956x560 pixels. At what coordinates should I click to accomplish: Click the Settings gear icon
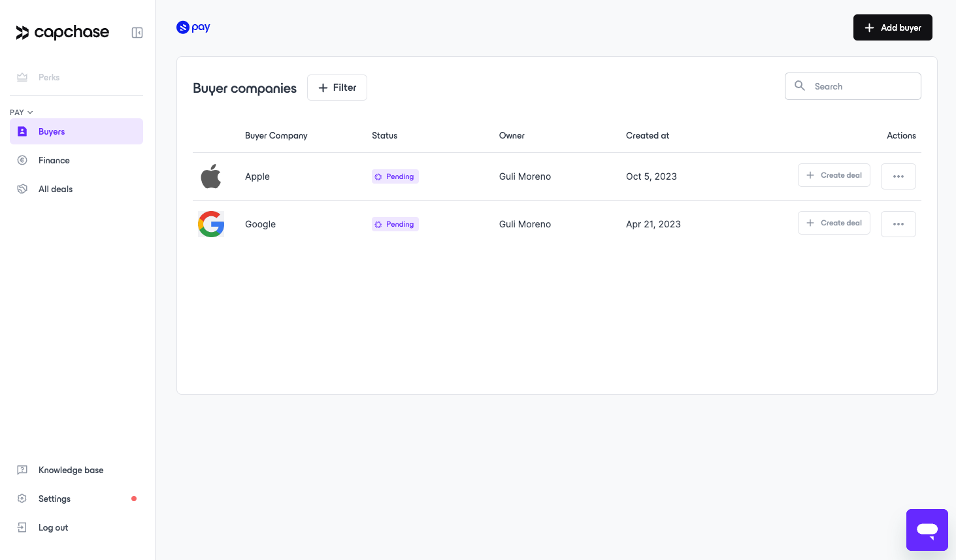pos(22,499)
